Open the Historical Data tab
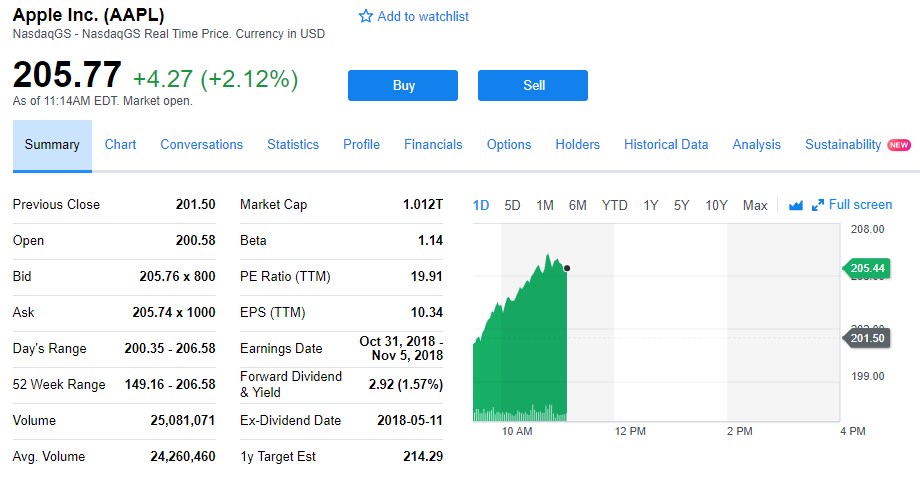 (665, 145)
